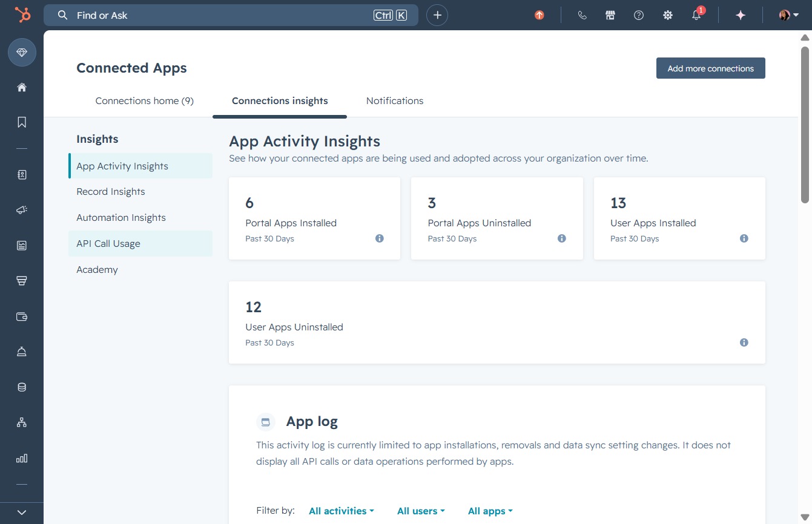Click the HubSpot sprocket logo
The height and width of the screenshot is (524, 812).
pos(22,15)
